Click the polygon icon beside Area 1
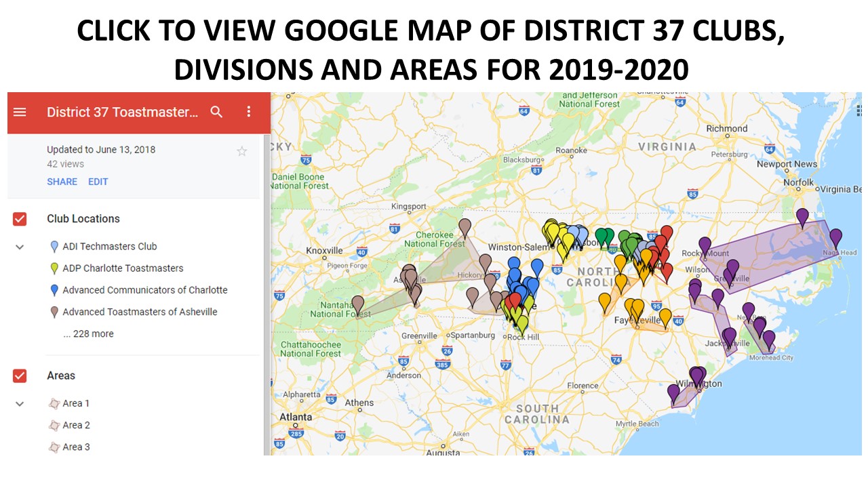Image resolution: width=868 pixels, height=488 pixels. 54,403
